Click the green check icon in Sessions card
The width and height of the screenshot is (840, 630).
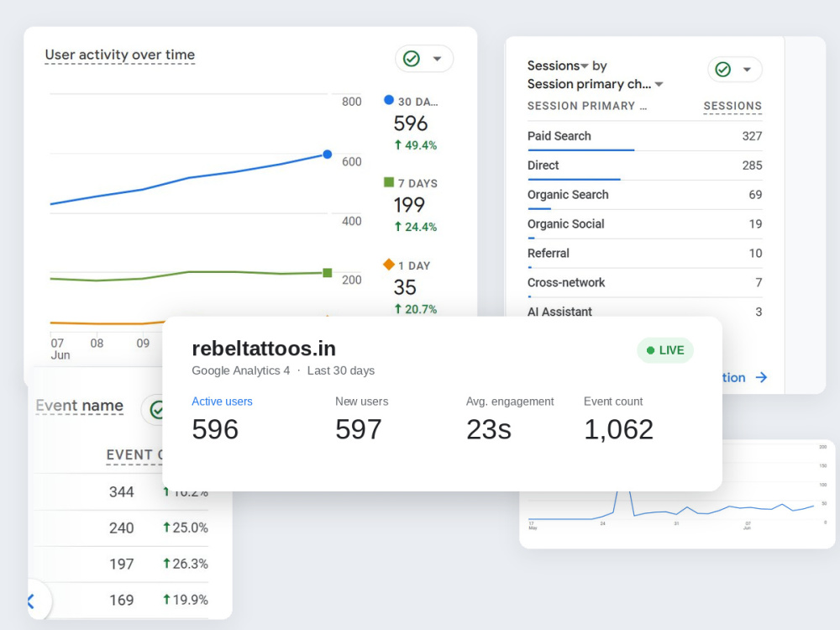click(x=723, y=69)
